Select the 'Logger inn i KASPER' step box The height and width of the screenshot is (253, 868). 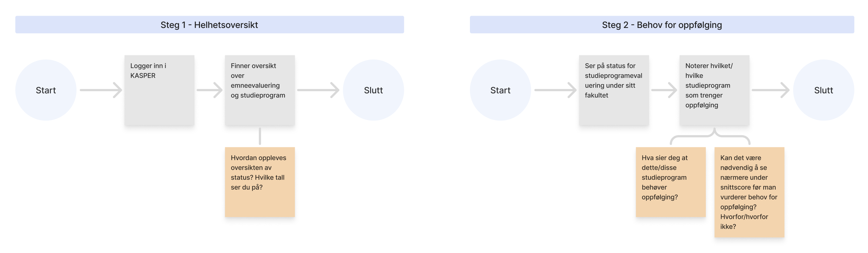click(159, 90)
